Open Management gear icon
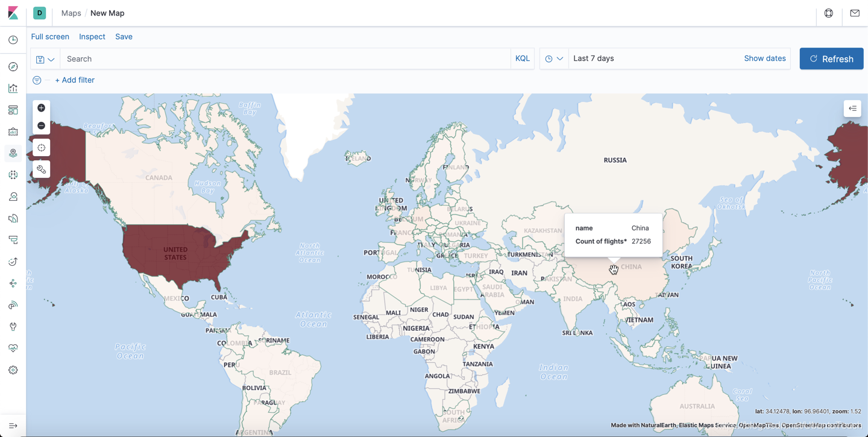 (x=13, y=370)
